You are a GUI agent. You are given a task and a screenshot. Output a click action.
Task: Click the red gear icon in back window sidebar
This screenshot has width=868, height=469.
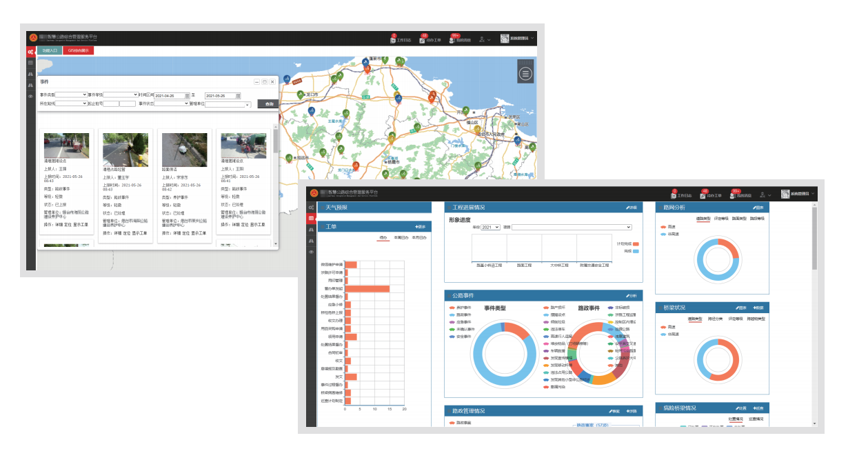pyautogui.click(x=30, y=52)
